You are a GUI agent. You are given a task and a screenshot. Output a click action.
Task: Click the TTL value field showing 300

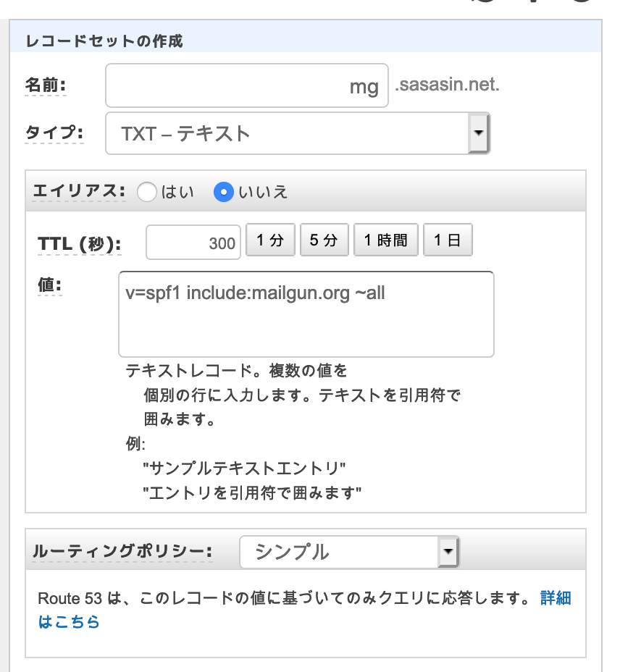[x=193, y=242]
